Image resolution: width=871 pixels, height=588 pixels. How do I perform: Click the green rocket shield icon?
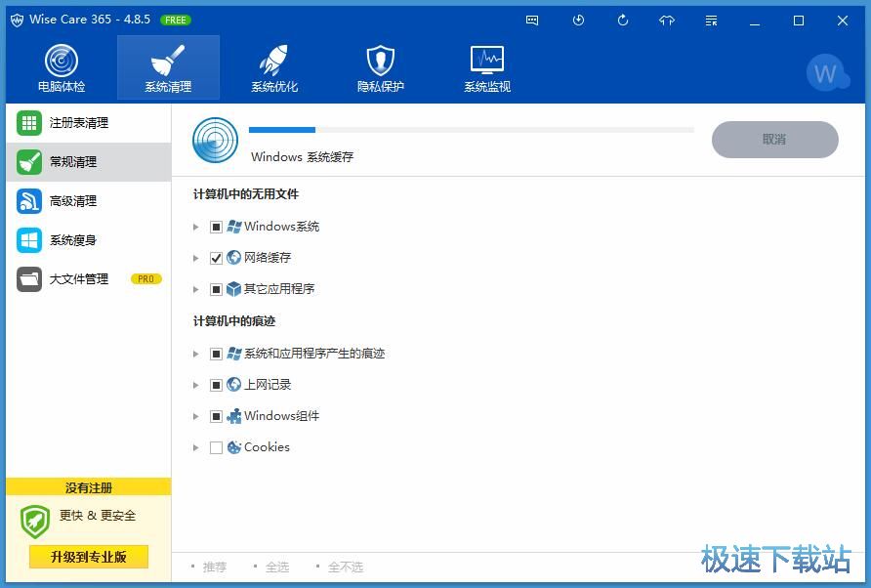coord(35,522)
